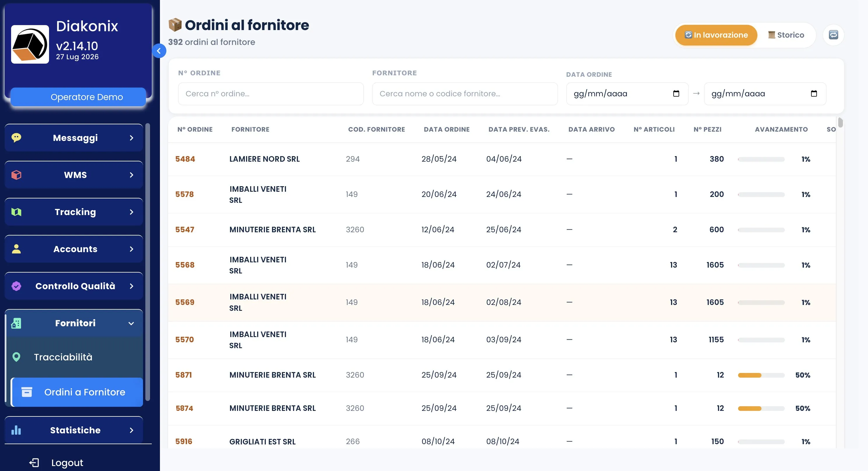Screen dimensions: 868x471
Task: Click the Diakonix cube logo
Action: [30, 44]
